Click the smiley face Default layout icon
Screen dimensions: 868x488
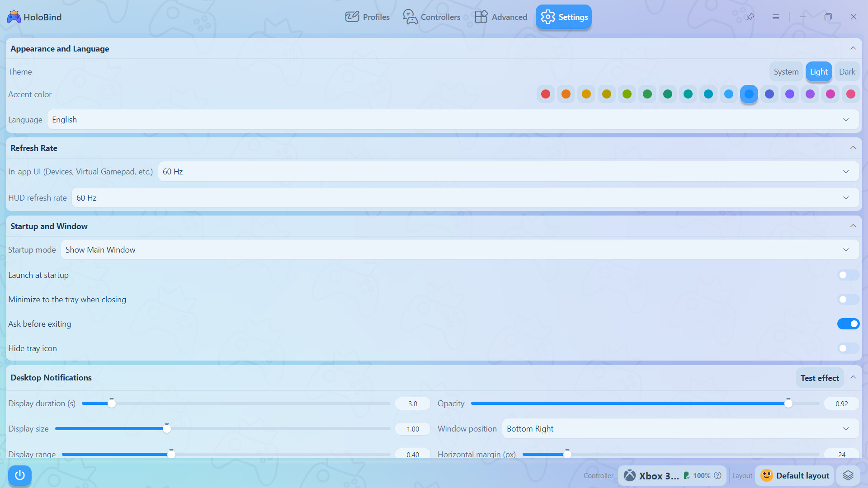pyautogui.click(x=767, y=475)
